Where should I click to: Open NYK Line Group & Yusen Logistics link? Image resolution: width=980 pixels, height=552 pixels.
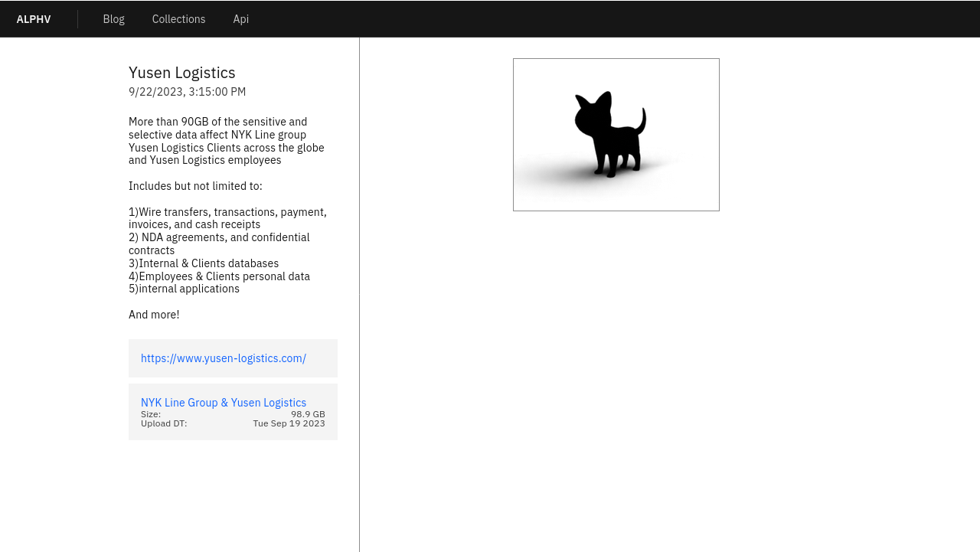coord(224,403)
